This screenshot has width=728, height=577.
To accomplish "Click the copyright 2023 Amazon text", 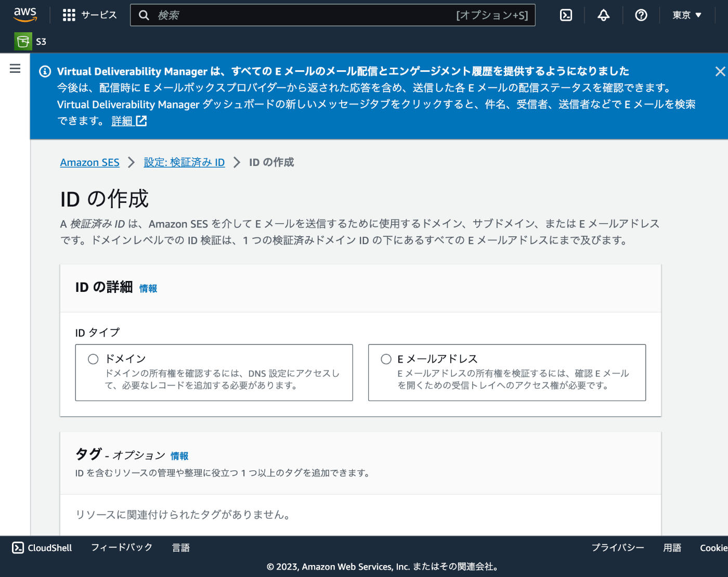I will tap(383, 567).
